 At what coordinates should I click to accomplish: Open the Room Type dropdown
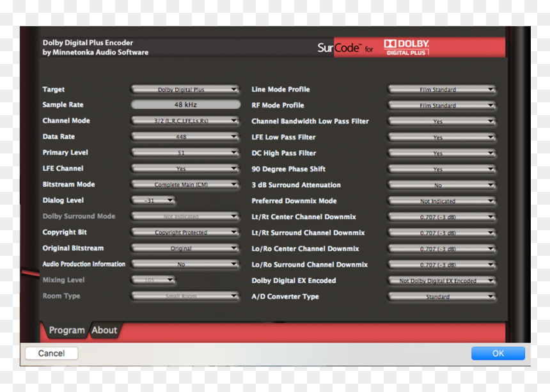tap(185, 296)
